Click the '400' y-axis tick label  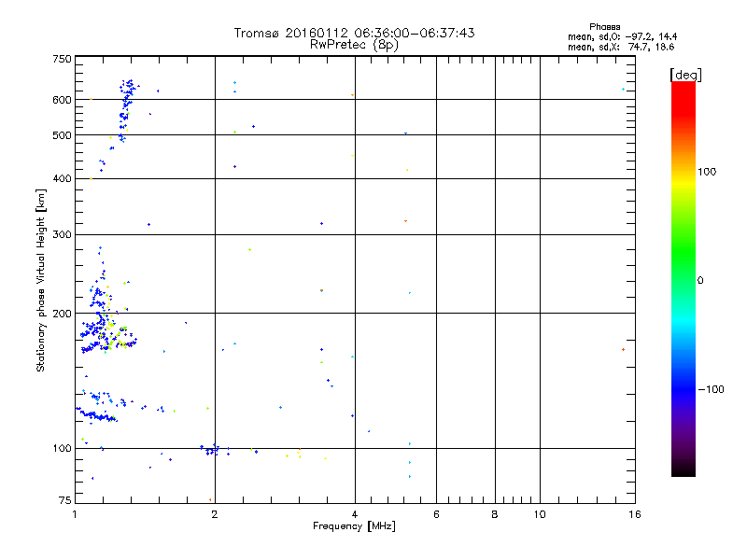pyautogui.click(x=62, y=179)
